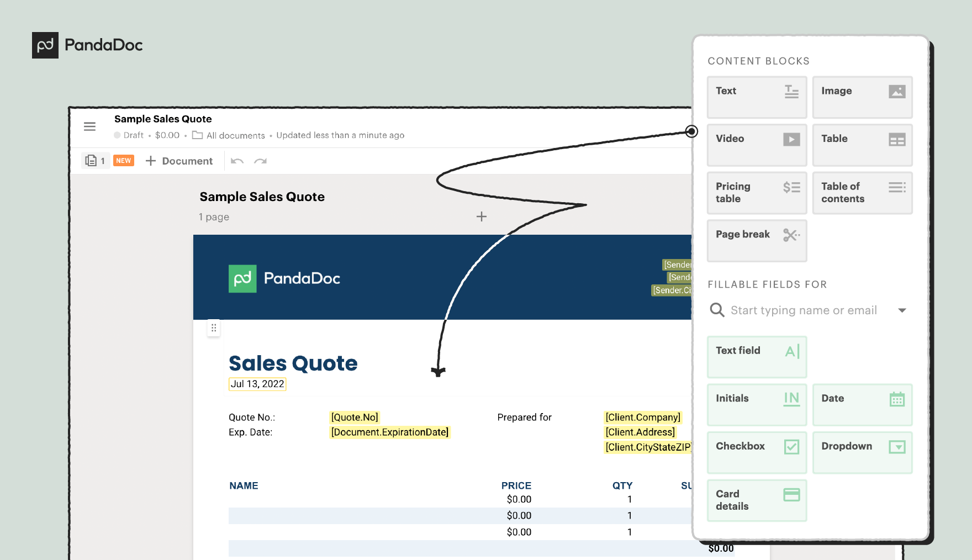
Task: Select the Text content block
Action: pos(757,97)
